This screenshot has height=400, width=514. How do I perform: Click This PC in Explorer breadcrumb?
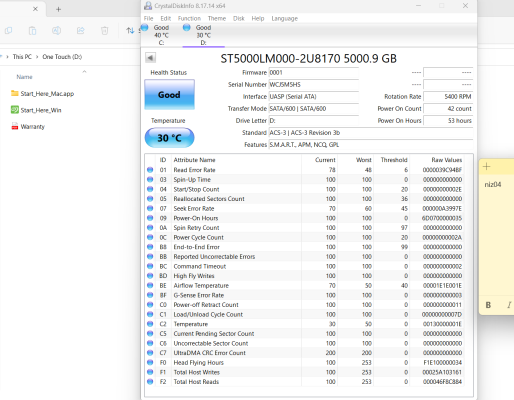point(22,57)
